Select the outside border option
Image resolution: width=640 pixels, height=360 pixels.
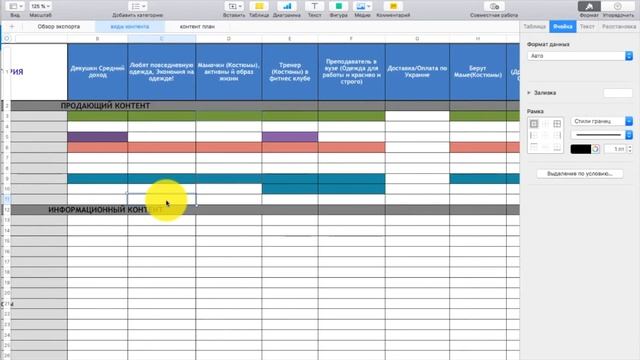534,124
